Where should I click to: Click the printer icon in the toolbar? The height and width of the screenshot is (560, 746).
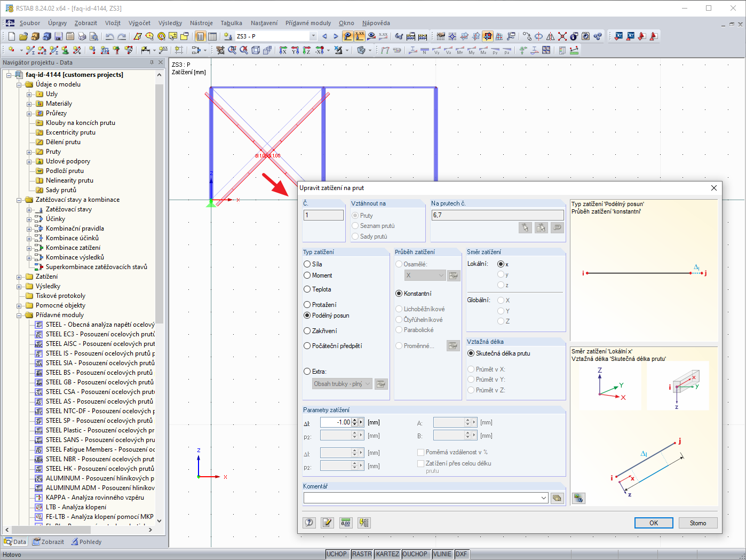(82, 36)
